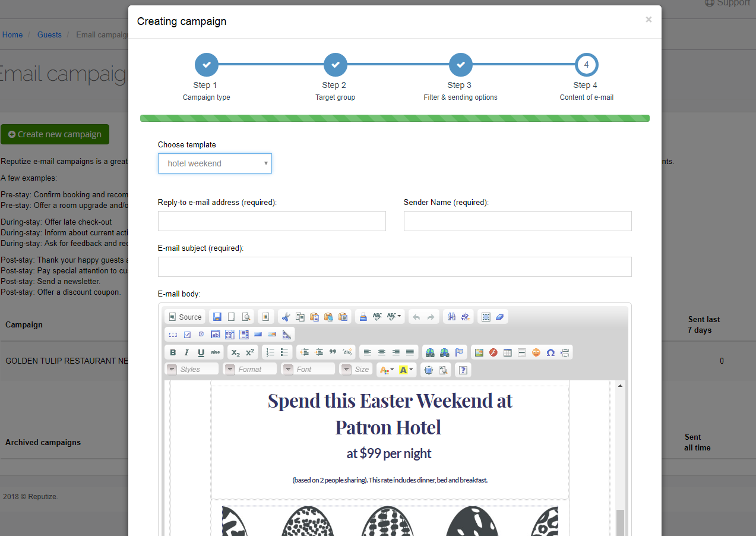756x536 pixels.
Task: Click the Select All icon
Action: 486,317
